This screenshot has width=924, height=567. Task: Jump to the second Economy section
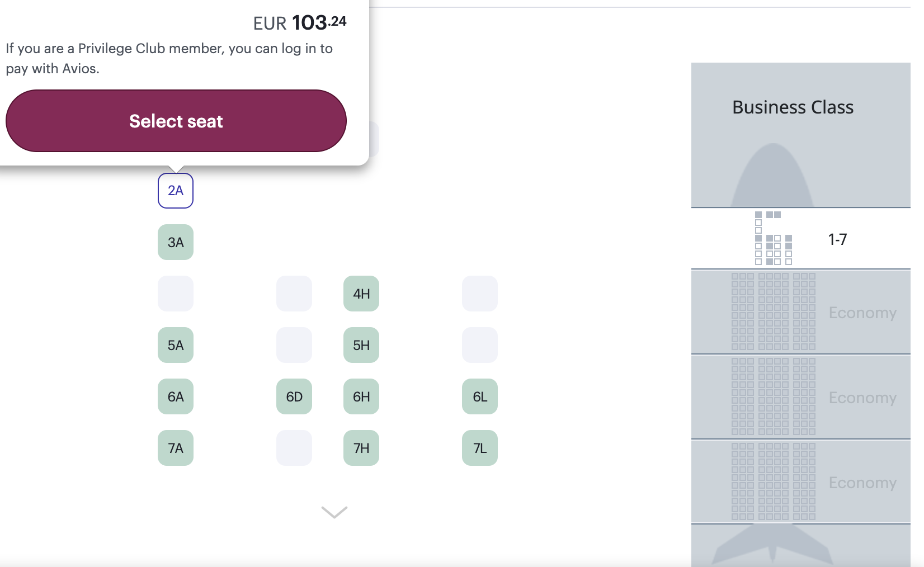[x=800, y=397]
